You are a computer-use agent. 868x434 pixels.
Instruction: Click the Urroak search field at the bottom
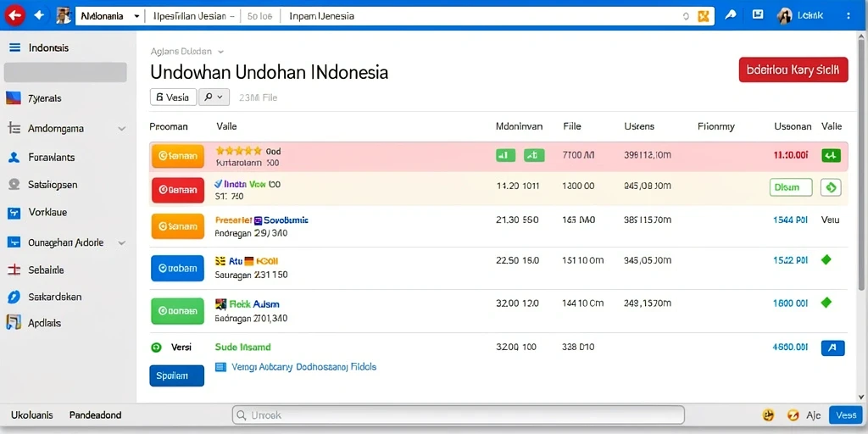[x=458, y=415]
